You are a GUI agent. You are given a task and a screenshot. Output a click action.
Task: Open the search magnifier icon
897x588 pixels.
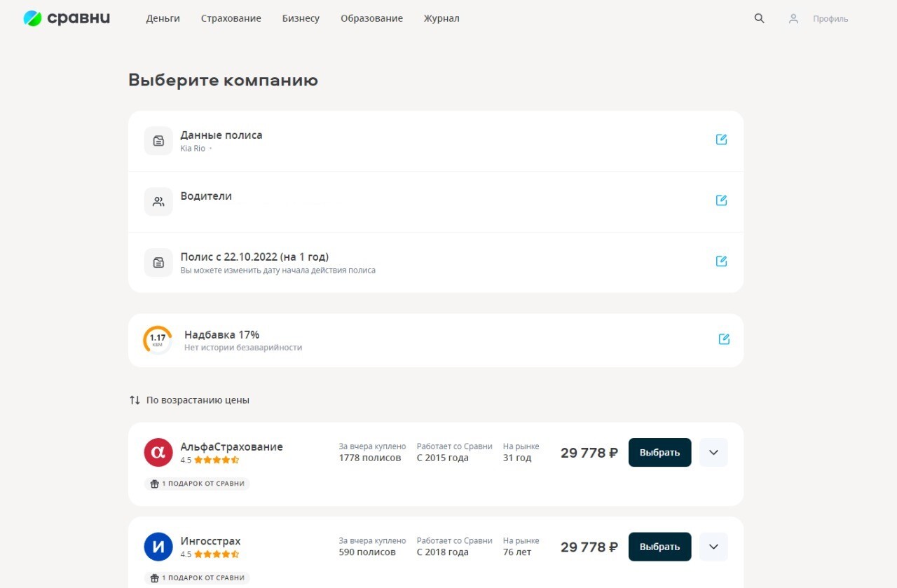pyautogui.click(x=759, y=18)
